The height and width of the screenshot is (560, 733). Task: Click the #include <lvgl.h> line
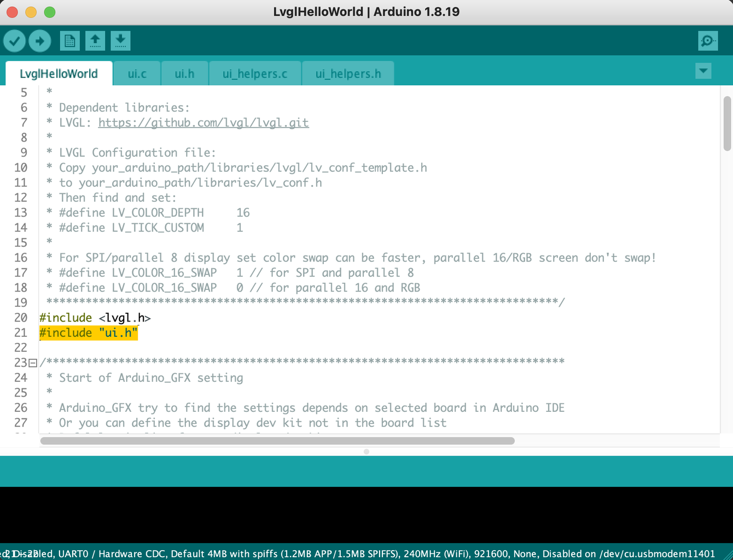[x=95, y=318]
